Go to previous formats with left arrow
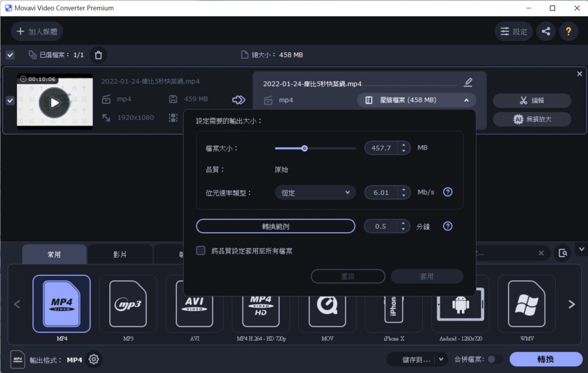The height and width of the screenshot is (373, 588). (x=17, y=304)
